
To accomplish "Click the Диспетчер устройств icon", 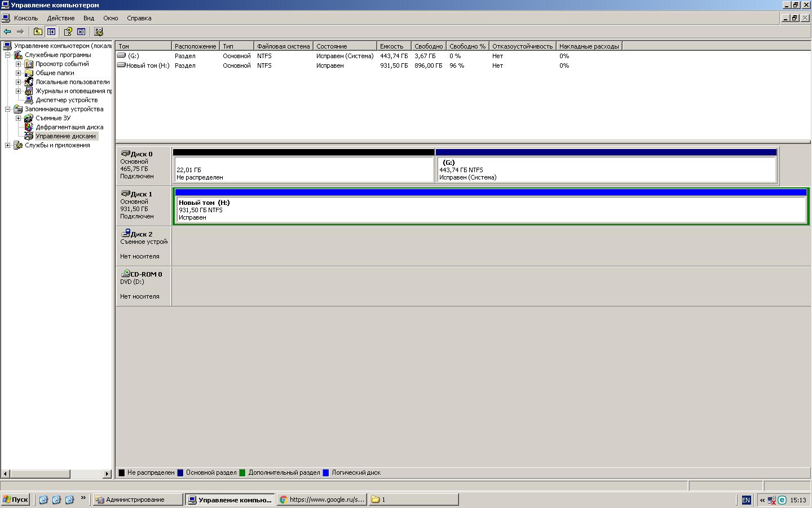I will coord(29,100).
